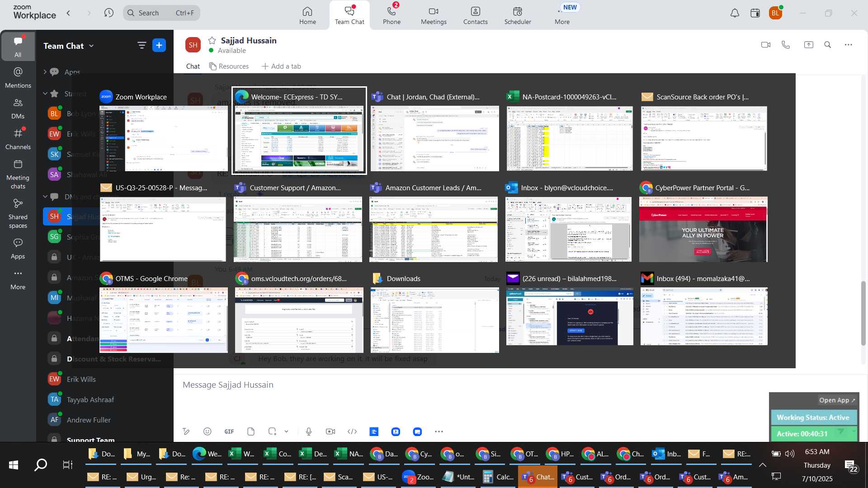Collapse the Starred section

45,94
